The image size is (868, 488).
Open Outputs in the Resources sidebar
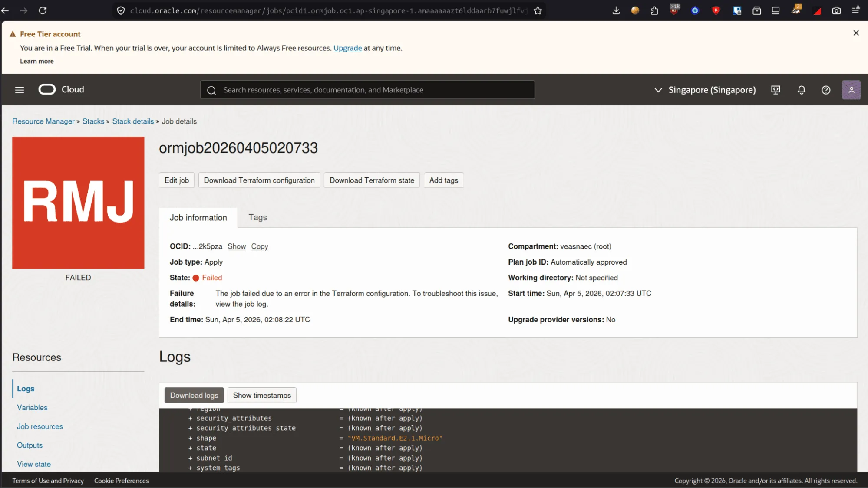click(30, 445)
